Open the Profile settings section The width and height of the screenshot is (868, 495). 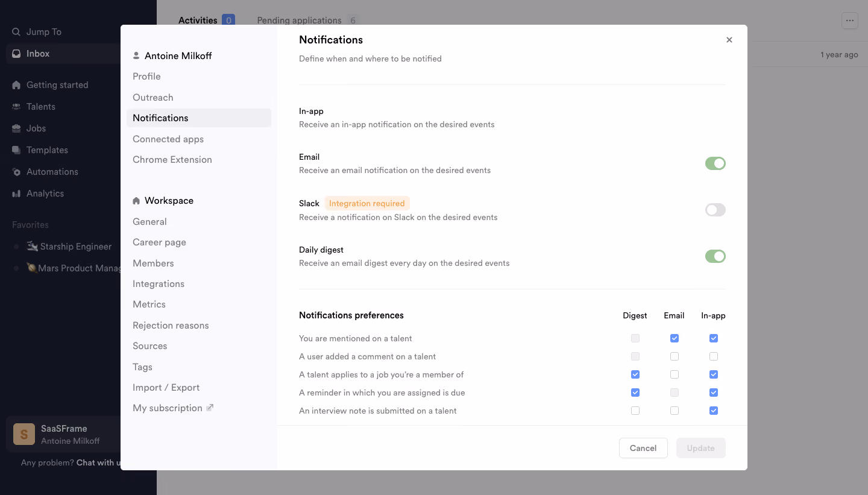click(x=199, y=77)
